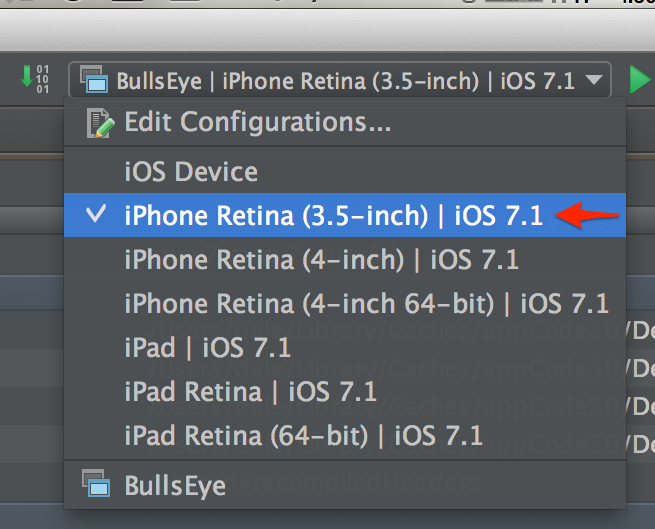Click the green Run play button

click(640, 79)
